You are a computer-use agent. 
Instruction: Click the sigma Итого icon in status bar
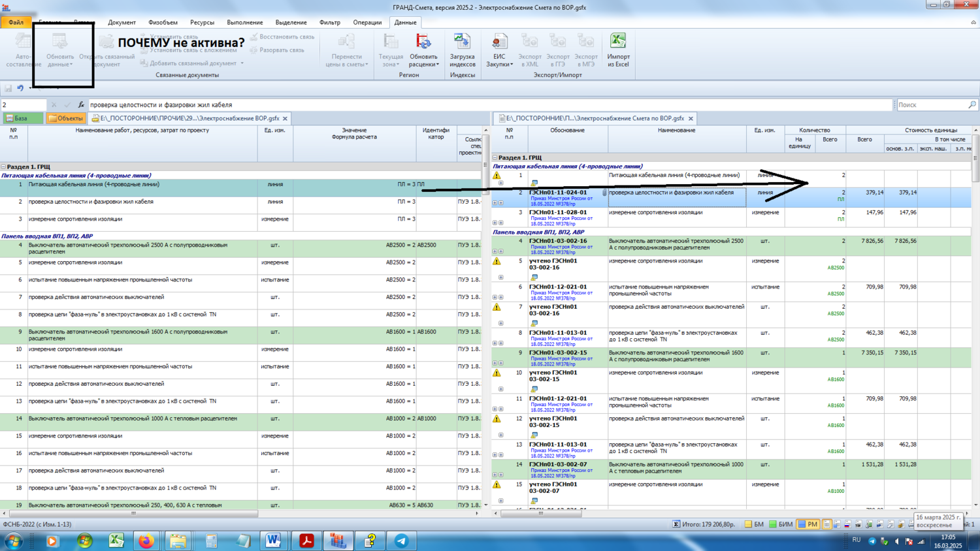(676, 524)
